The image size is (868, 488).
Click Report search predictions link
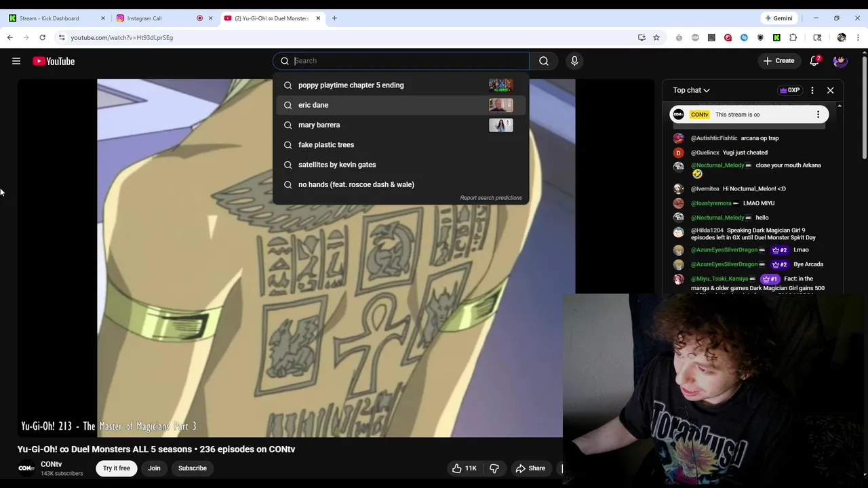[491, 198]
